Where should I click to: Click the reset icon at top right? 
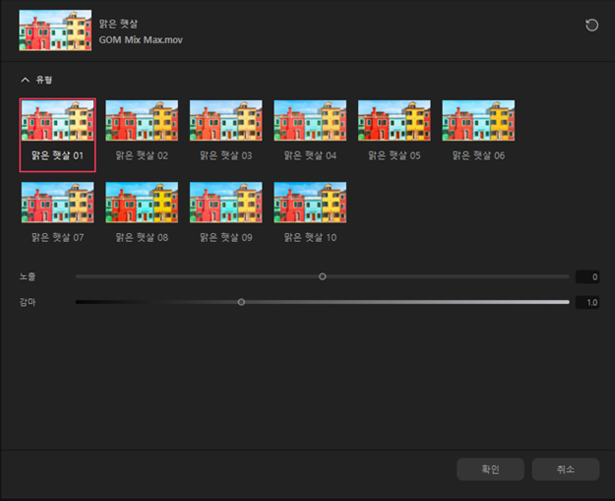[592, 26]
